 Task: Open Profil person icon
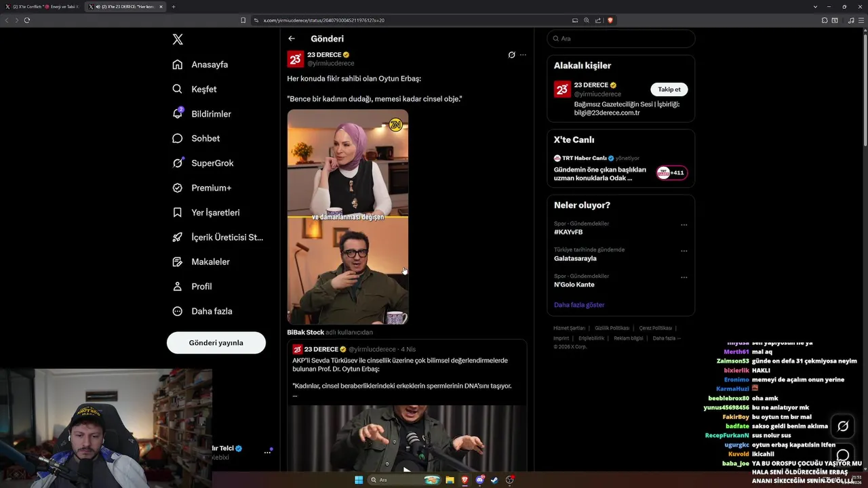(x=178, y=286)
